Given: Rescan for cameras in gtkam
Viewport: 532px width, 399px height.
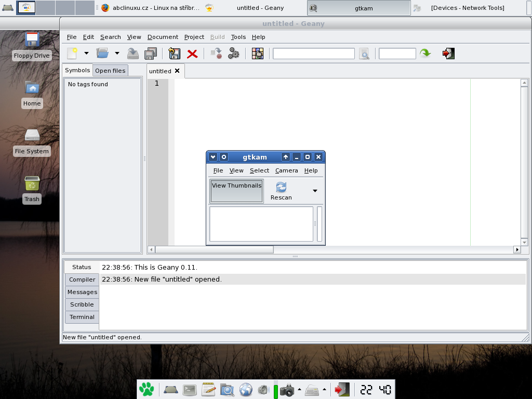Looking at the screenshot, I should click(281, 191).
